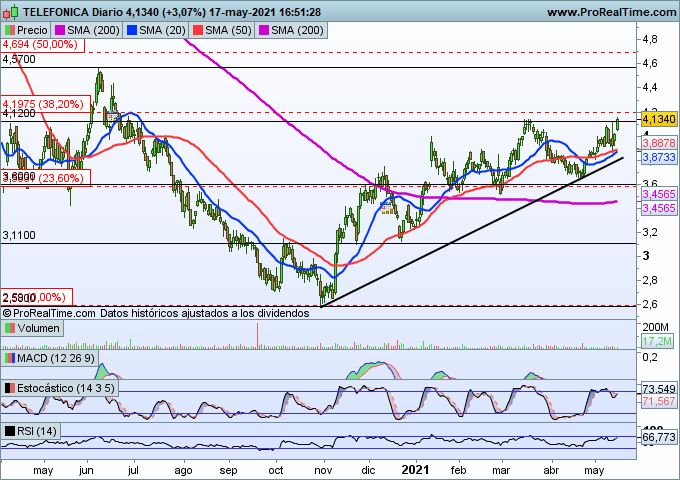The image size is (680, 480).
Task: Click the calendar event icon near December
Action: 387,208
